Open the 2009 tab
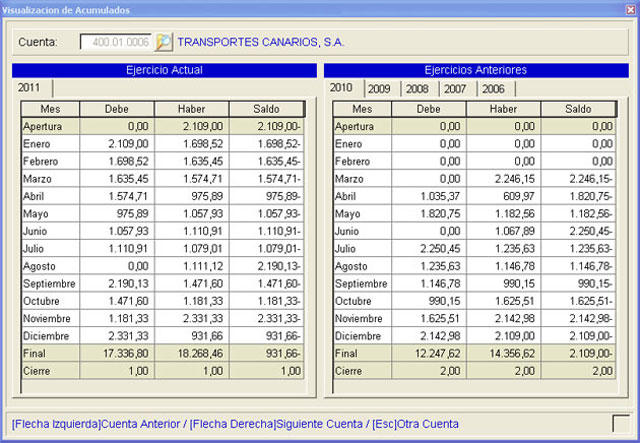The height and width of the screenshot is (443, 640). (x=379, y=88)
